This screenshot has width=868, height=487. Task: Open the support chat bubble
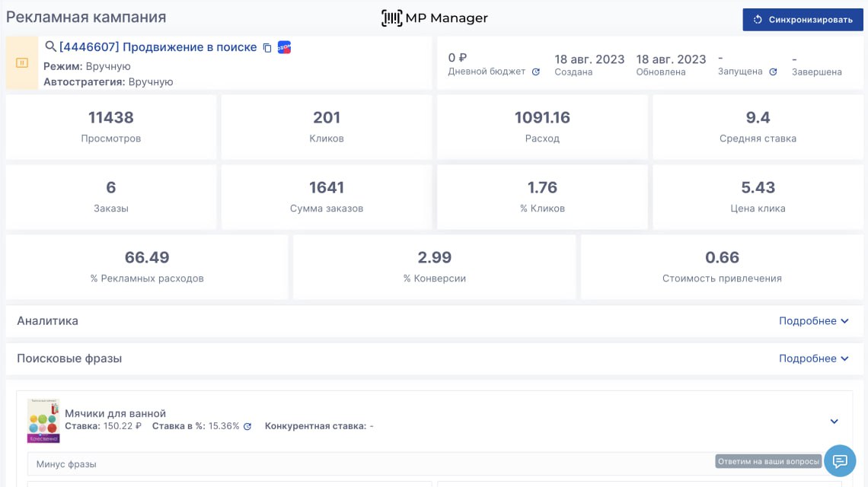pyautogui.click(x=840, y=461)
